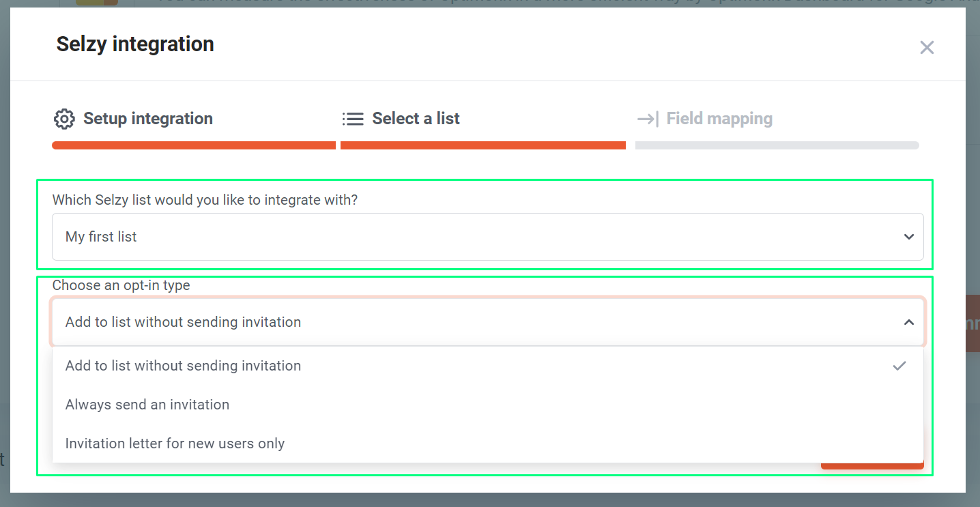Click the orange bar under Select a list

point(483,145)
